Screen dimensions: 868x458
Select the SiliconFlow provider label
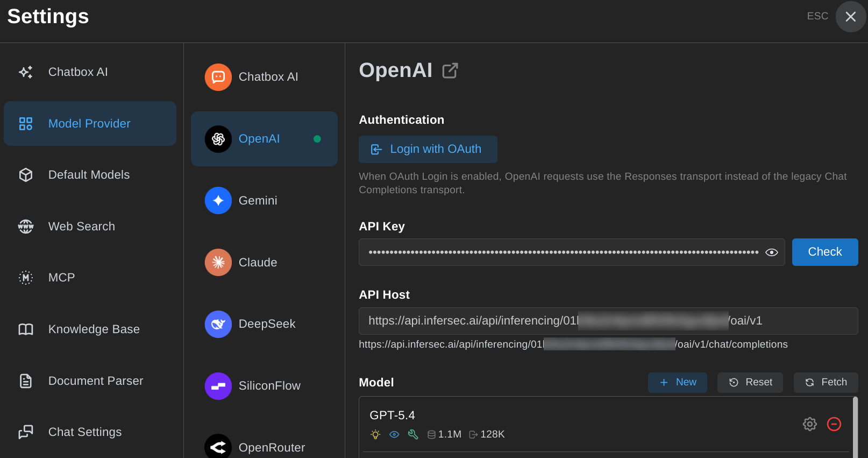270,386
